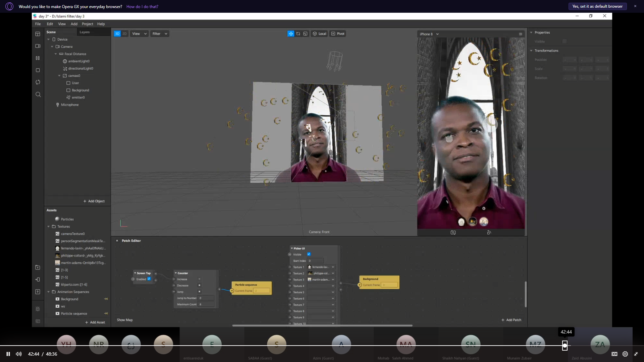Click Add Object button
This screenshot has height=362, width=644.
94,201
